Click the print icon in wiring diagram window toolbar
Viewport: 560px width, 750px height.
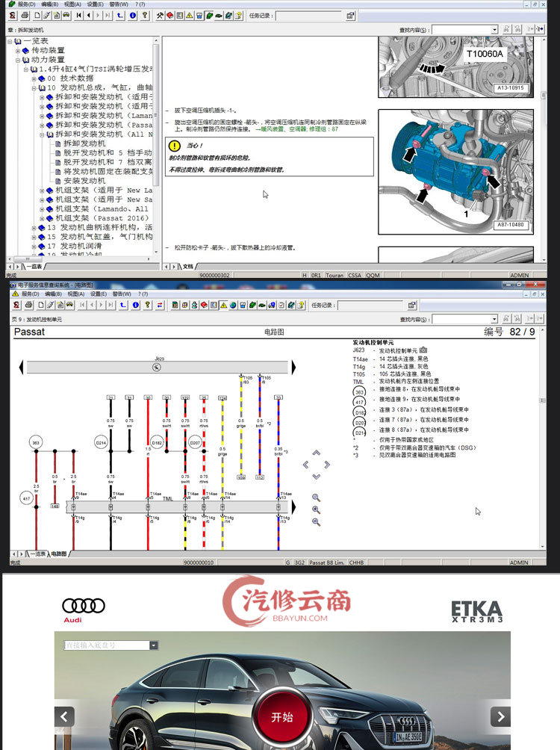(x=28, y=305)
